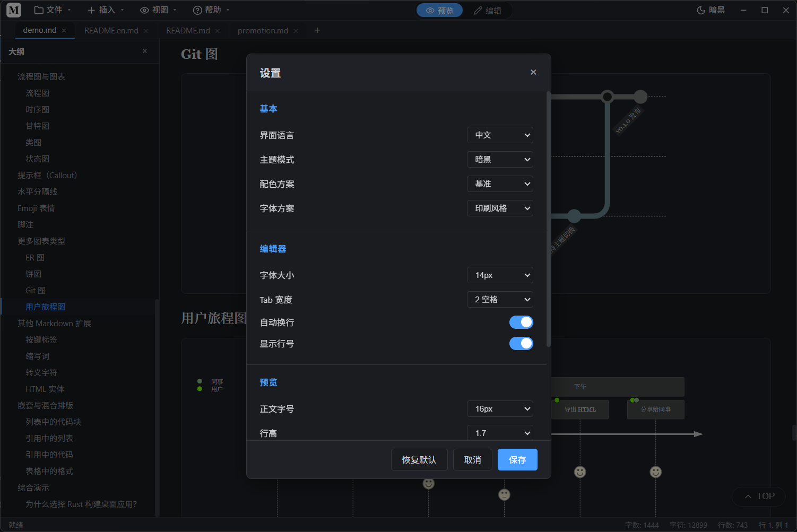Select the promotion.md tab
Viewport: 797px width, 532px height.
(263, 31)
